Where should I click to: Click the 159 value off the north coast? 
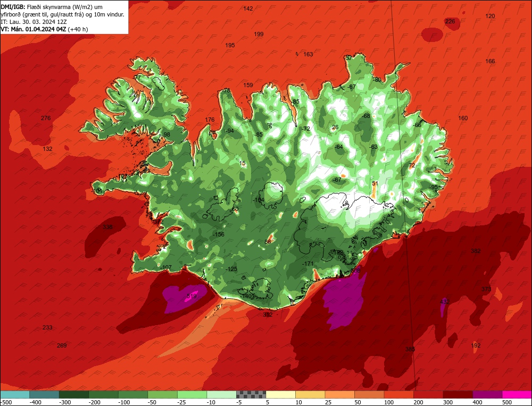click(x=248, y=85)
